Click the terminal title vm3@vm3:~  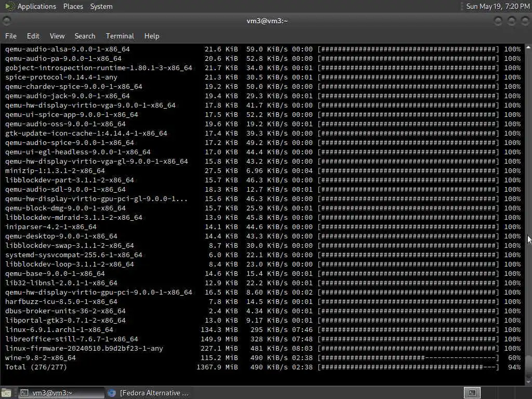click(267, 21)
